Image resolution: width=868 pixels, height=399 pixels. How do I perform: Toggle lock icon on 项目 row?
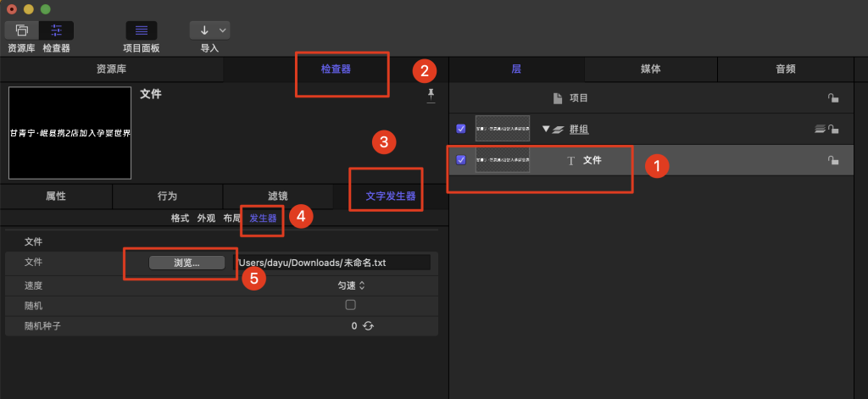[x=833, y=99]
